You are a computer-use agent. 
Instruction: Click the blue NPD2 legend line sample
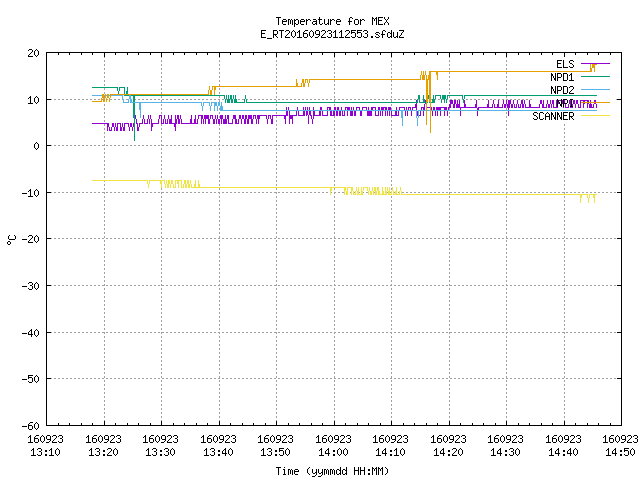tap(595, 90)
